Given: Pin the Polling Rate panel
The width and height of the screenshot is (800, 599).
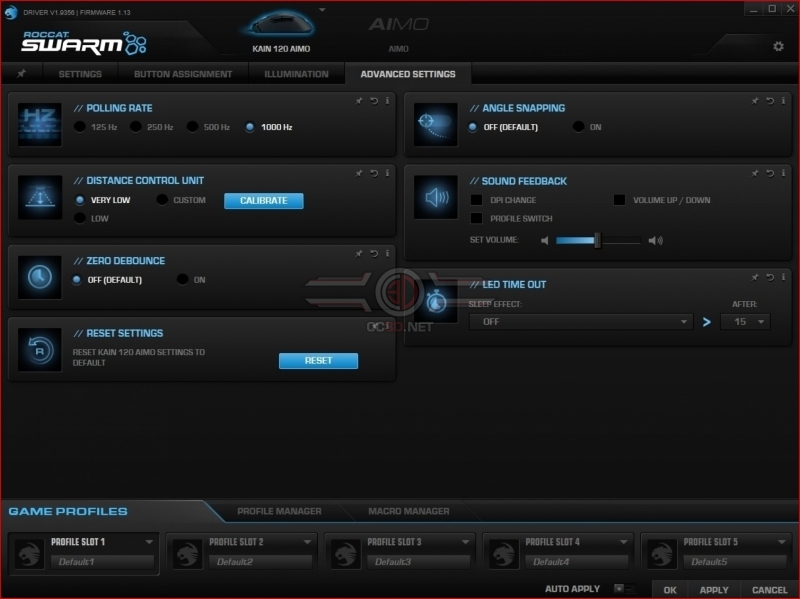Looking at the screenshot, I should click(359, 101).
